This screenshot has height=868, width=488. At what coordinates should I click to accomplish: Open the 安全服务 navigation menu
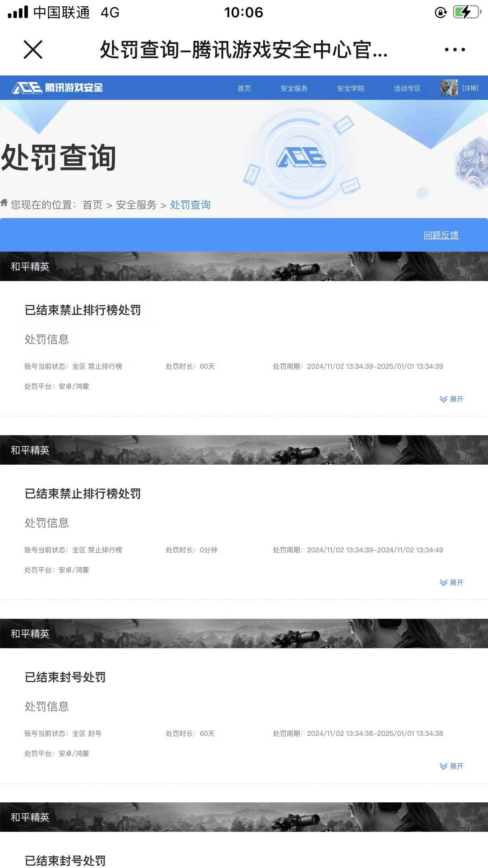coord(294,88)
